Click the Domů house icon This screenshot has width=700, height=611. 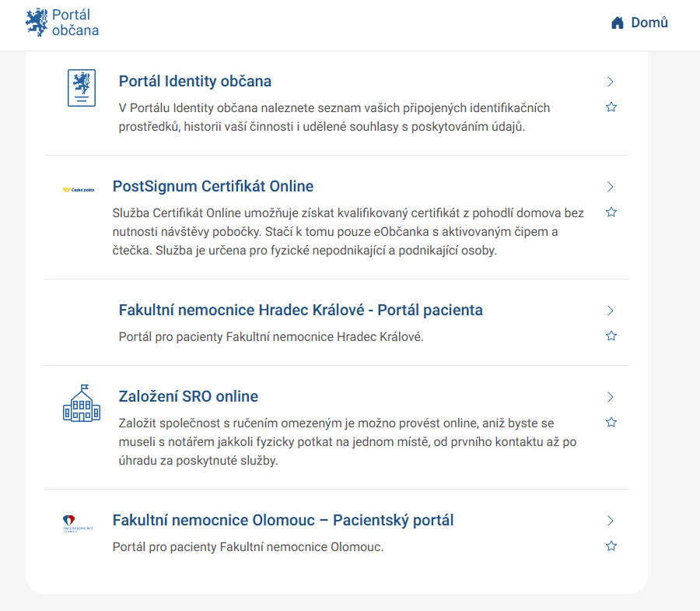[618, 23]
